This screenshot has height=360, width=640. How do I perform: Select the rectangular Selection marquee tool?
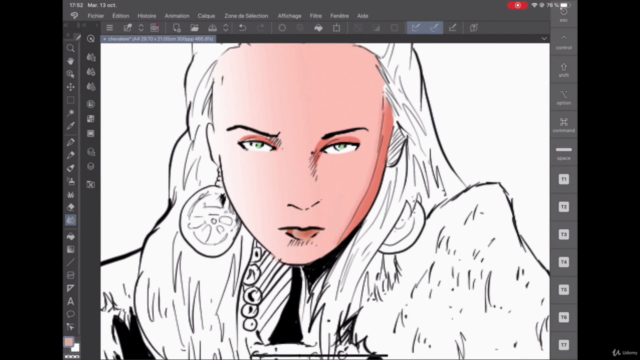tap(71, 100)
